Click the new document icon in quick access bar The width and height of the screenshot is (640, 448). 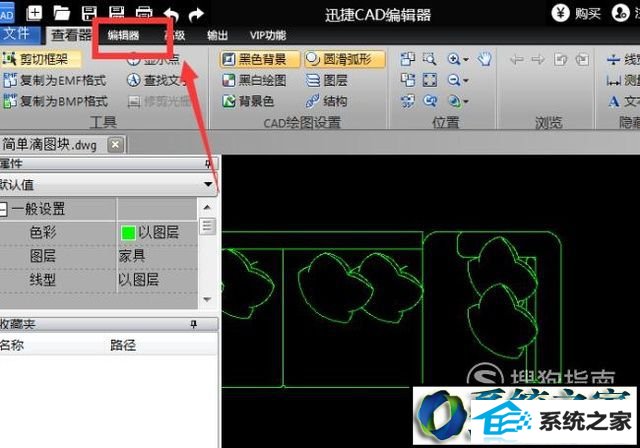point(34,13)
